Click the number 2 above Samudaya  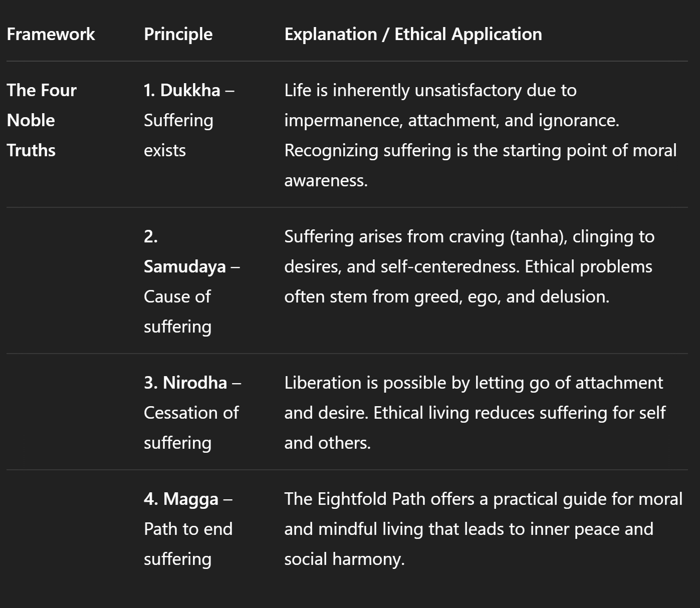150,236
